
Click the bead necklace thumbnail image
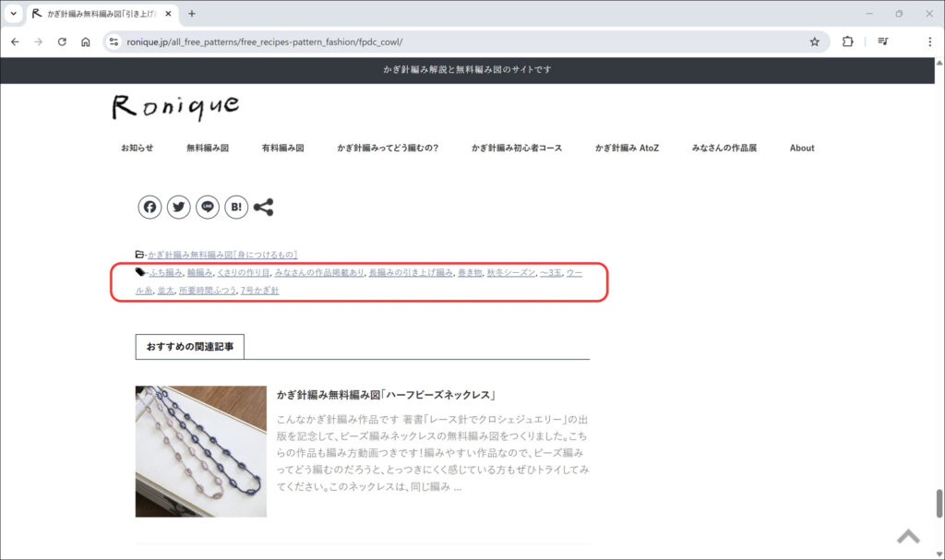point(200,451)
